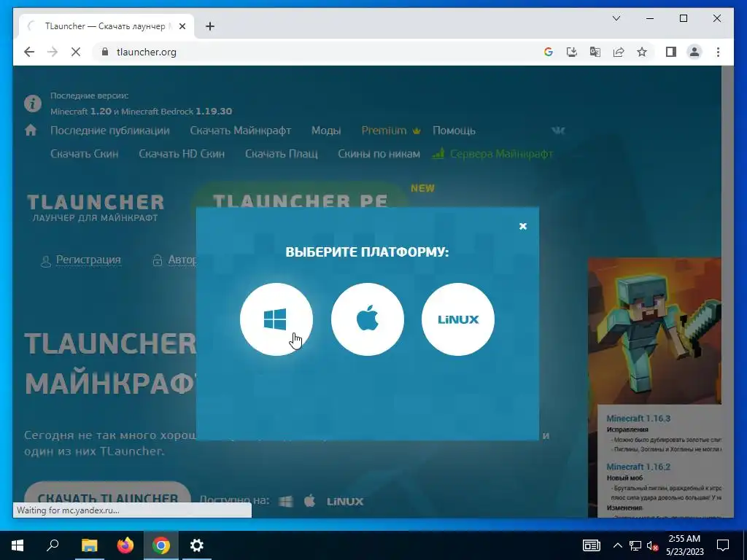Click the TLAUNCHER PE button

coord(300,199)
